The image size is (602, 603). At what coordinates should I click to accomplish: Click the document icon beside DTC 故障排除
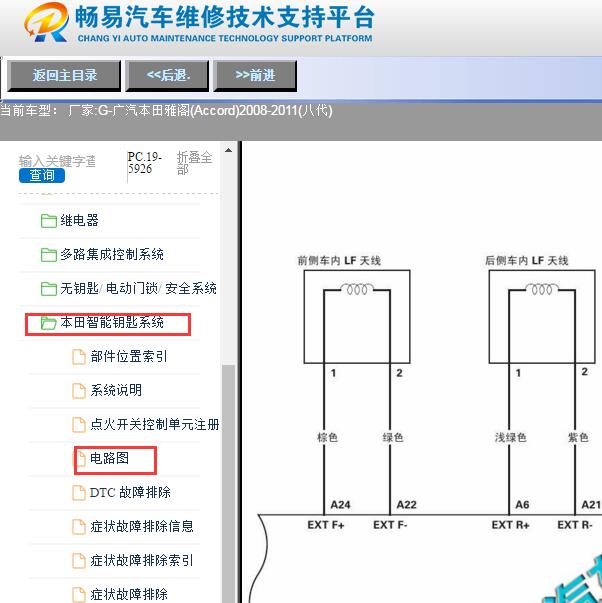[79, 493]
